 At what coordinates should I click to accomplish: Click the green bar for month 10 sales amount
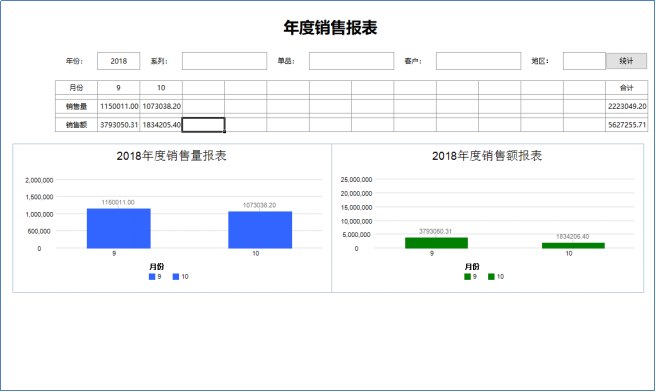(573, 246)
